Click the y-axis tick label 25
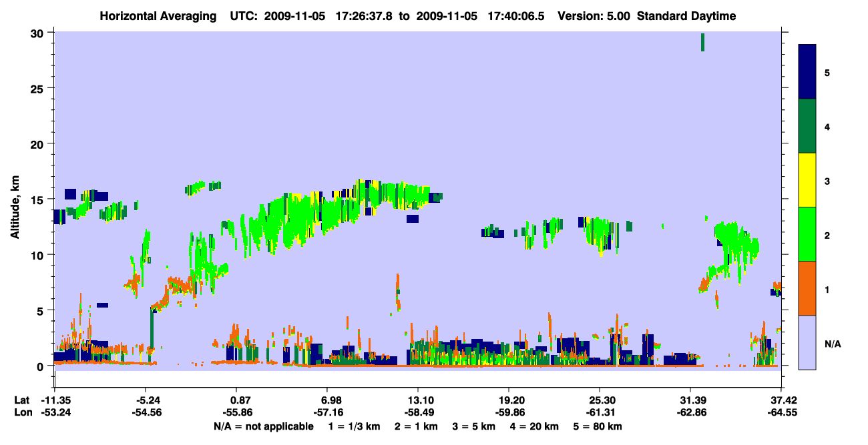The width and height of the screenshot is (868, 445). coord(39,89)
